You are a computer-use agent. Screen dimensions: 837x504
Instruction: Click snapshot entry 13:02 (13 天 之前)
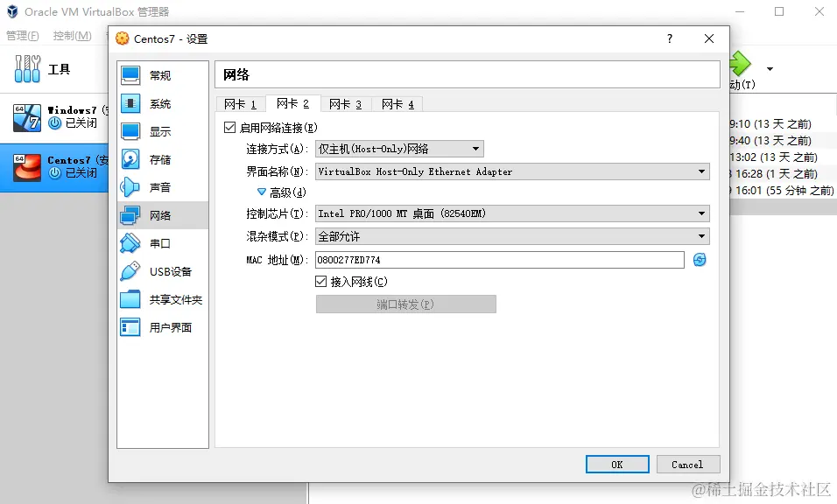click(774, 157)
